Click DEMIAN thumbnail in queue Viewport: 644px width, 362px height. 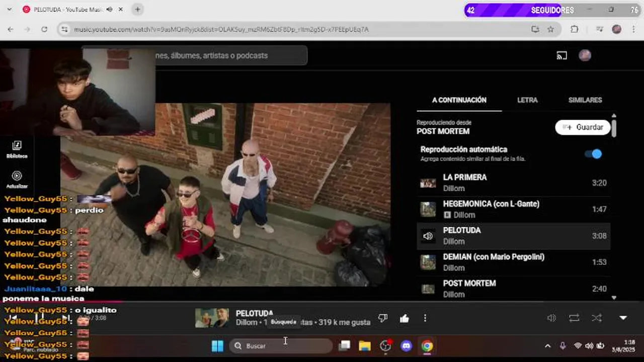(428, 262)
